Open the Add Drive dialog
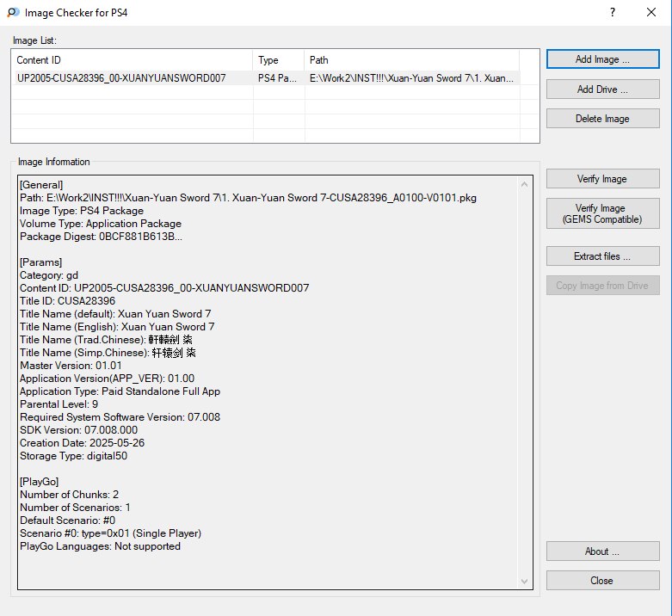Viewport: 672px width, 616px height. (x=602, y=89)
